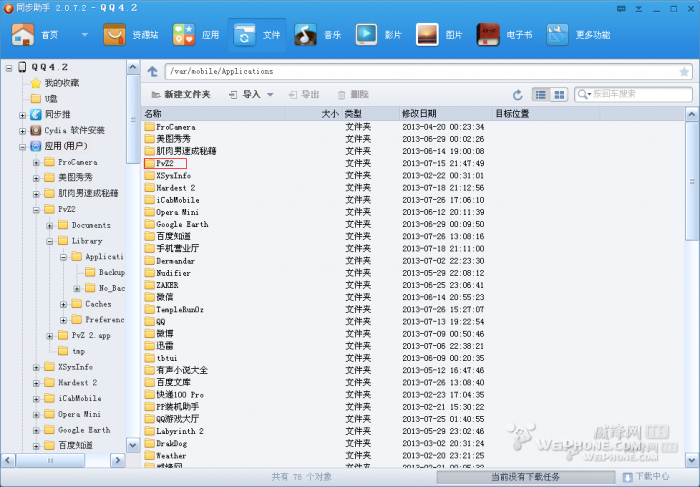
Task: Switch to the 文件 files tab
Action: tap(257, 35)
